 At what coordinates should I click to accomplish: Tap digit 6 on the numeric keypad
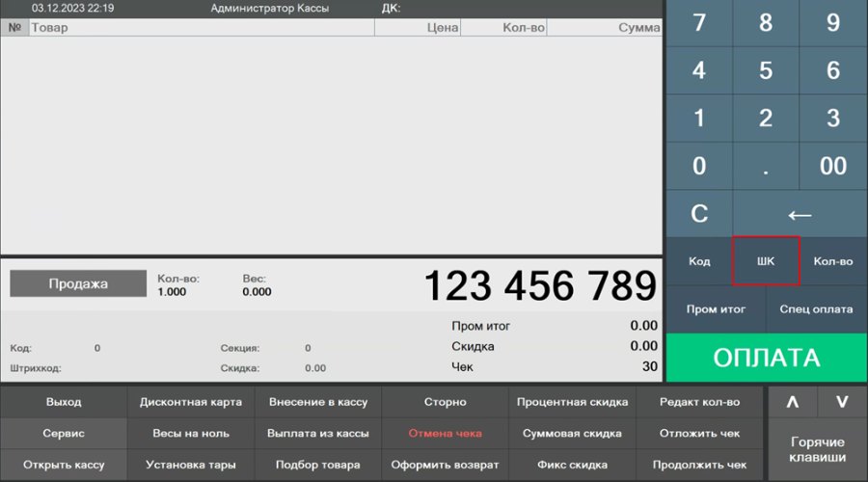pyautogui.click(x=833, y=70)
